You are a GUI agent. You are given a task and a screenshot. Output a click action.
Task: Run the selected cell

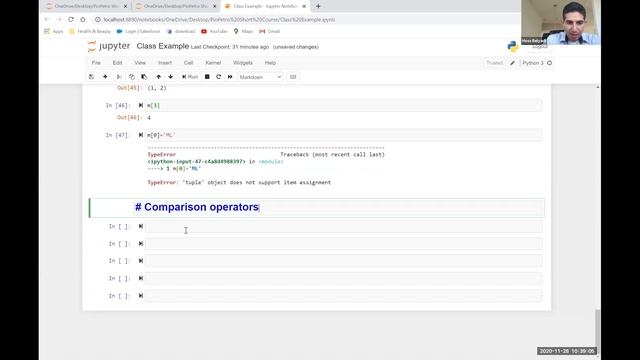pyautogui.click(x=190, y=77)
